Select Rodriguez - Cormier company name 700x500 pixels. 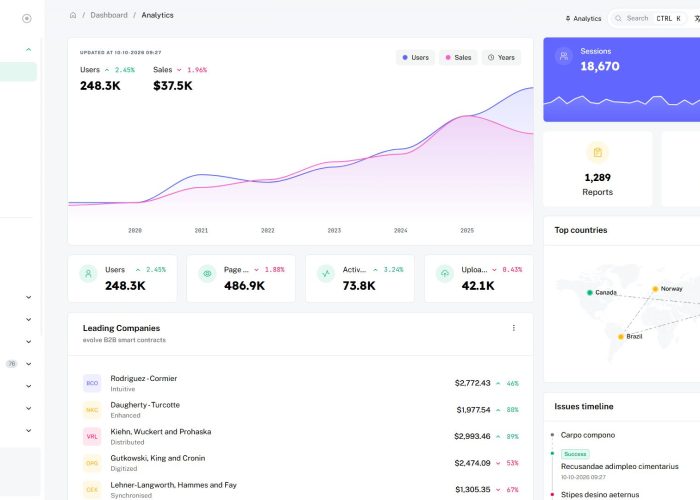[144, 379]
